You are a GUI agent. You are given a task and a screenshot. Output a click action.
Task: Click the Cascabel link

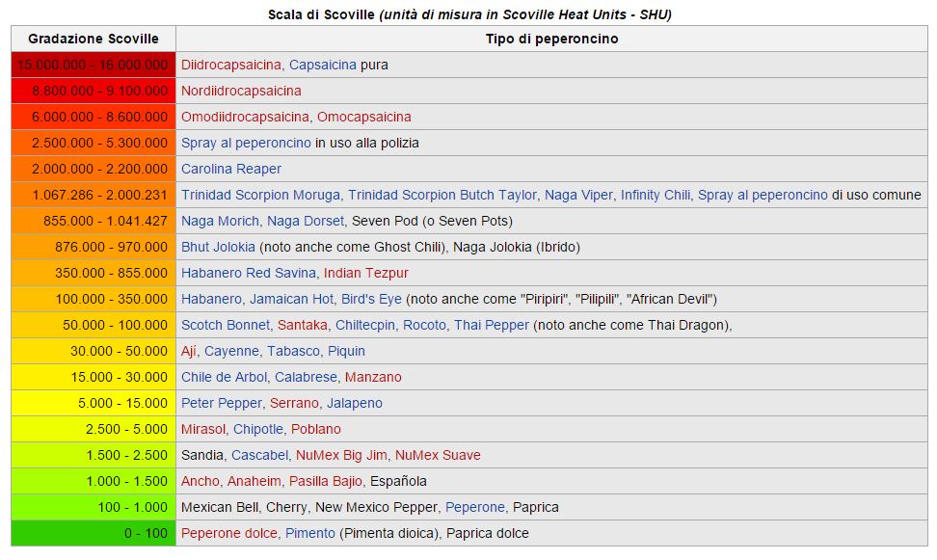[x=259, y=455]
